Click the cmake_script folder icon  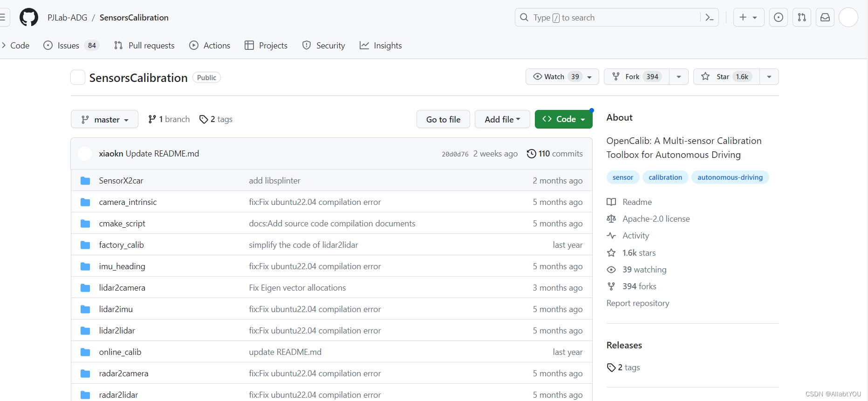(85, 224)
